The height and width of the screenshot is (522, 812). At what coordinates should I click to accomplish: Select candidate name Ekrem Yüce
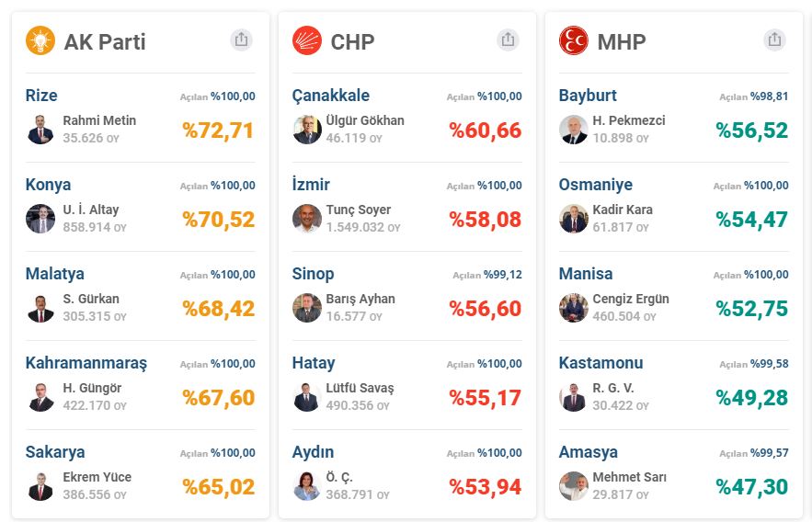pos(97,477)
